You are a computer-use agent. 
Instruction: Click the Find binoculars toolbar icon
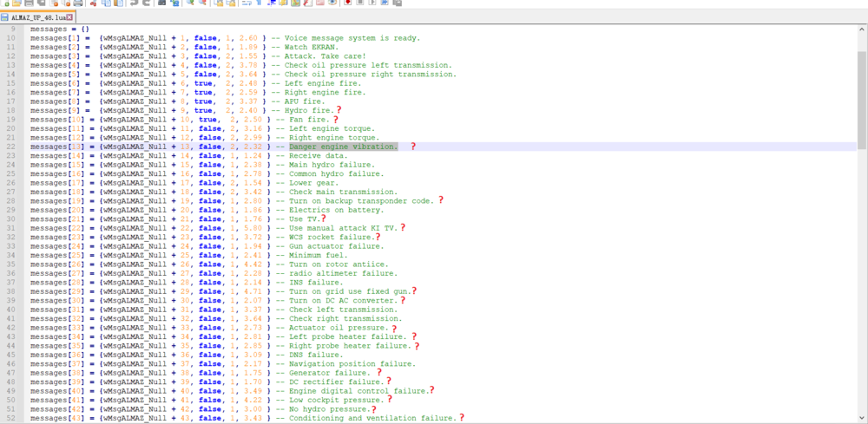click(x=161, y=3)
